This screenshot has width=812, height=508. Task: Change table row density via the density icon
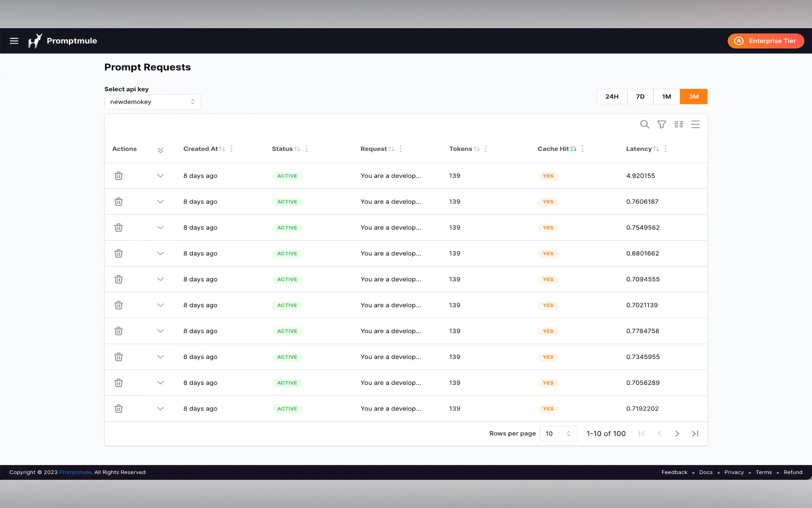(695, 124)
